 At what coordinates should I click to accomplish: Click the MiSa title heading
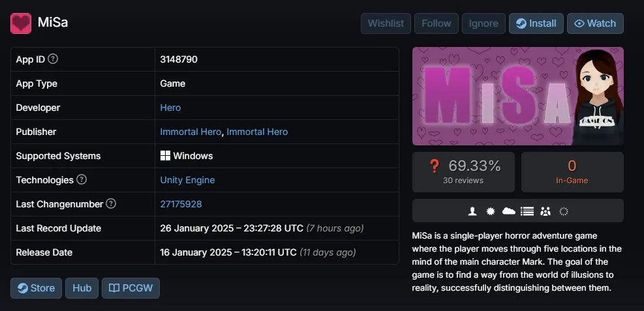tap(53, 23)
